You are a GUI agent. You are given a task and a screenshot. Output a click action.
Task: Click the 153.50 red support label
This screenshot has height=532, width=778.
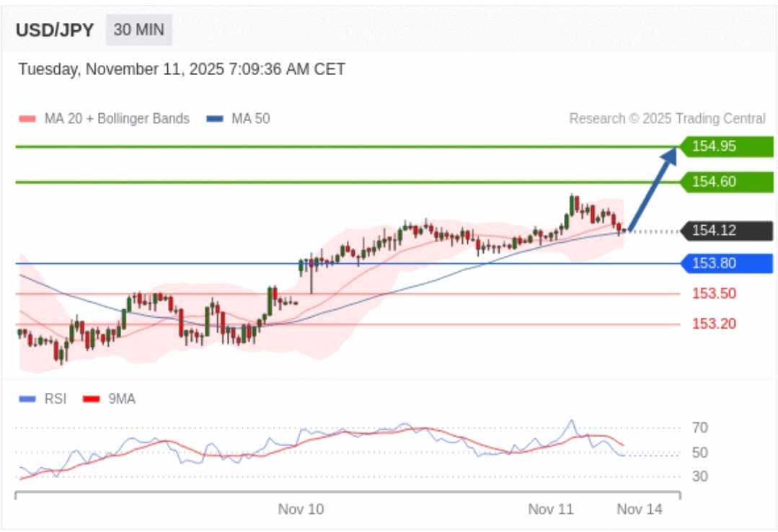click(x=714, y=293)
